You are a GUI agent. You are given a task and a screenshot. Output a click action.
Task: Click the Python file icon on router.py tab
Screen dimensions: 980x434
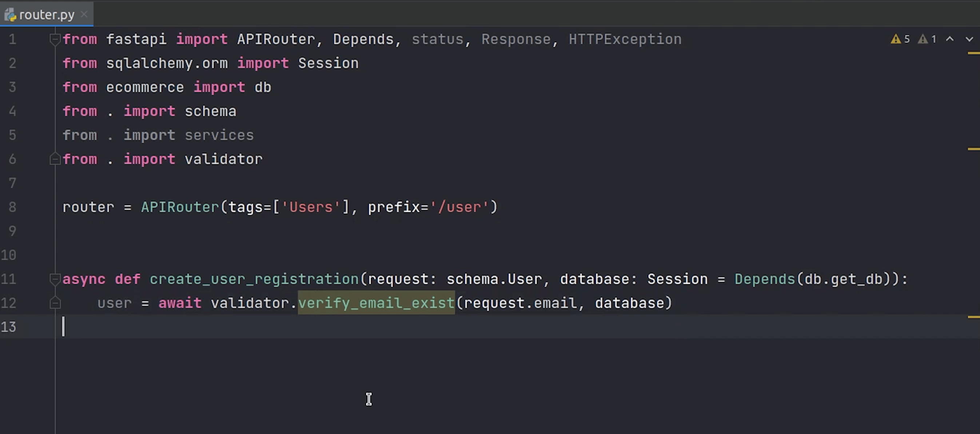[10, 15]
